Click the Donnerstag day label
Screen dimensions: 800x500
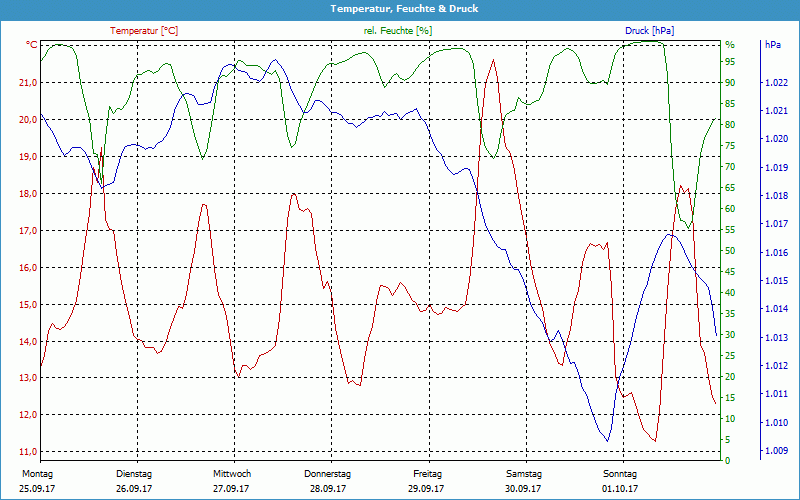click(328, 474)
